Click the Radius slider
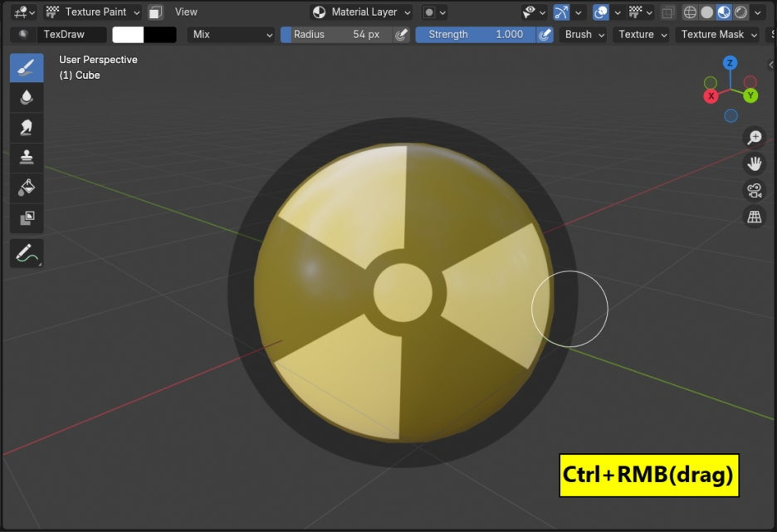777x532 pixels. coord(337,34)
